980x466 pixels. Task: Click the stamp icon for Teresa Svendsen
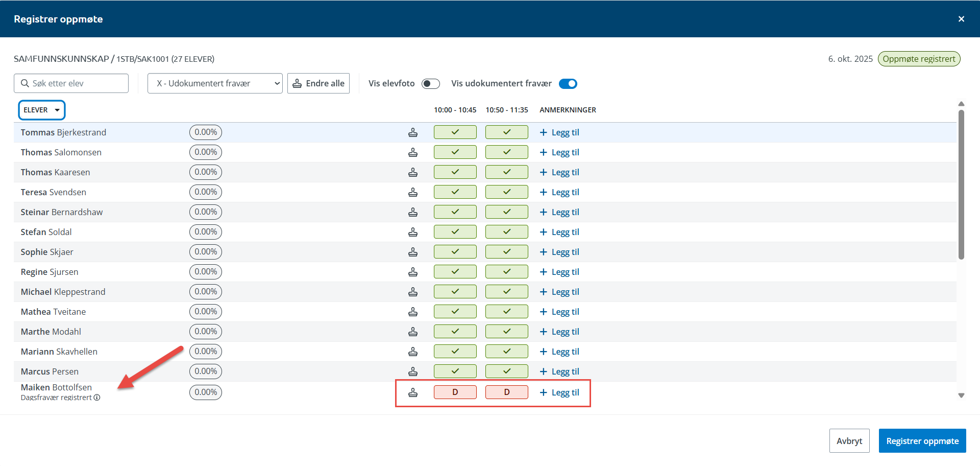413,192
